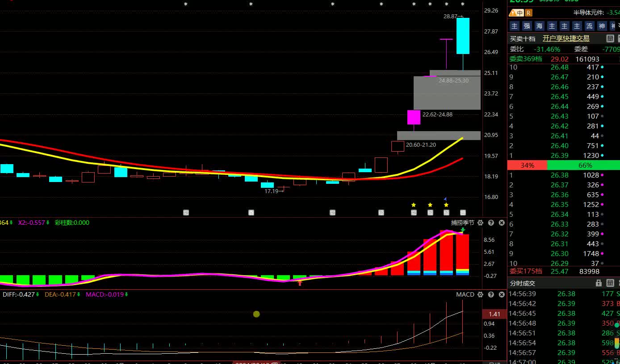
Task: Click green down arrow signal on 捕捞季节 chart
Action: (463, 230)
